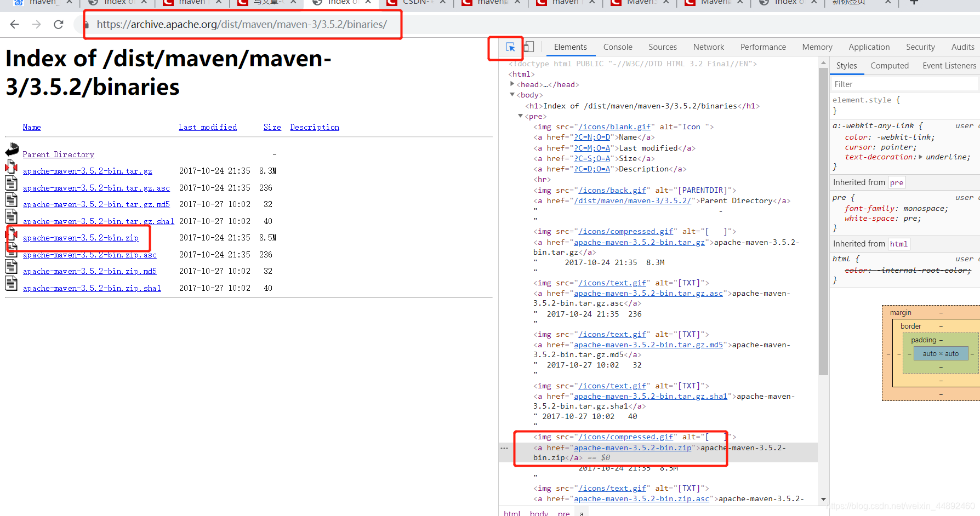Click /dist/maven/maven-3/3.5.2/ href in DOM tree
The image size is (980, 516).
(x=633, y=200)
